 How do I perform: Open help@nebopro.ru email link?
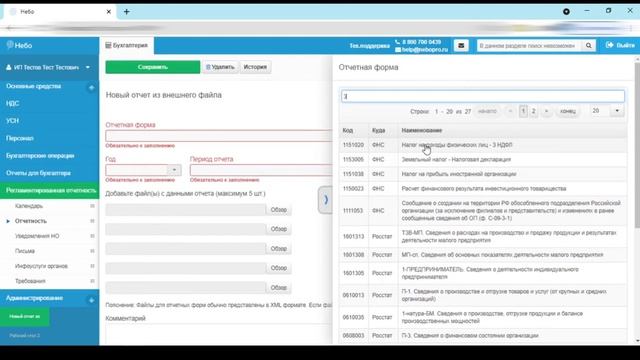[x=424, y=50]
